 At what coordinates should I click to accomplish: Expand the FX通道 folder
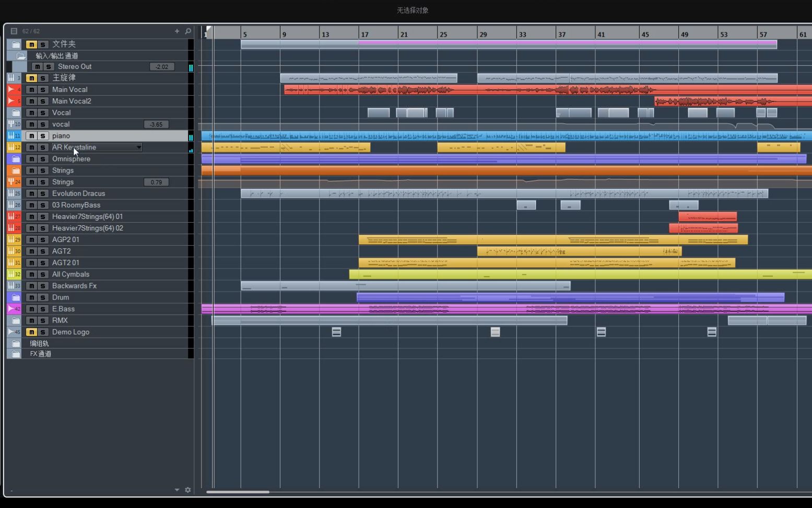pos(16,354)
